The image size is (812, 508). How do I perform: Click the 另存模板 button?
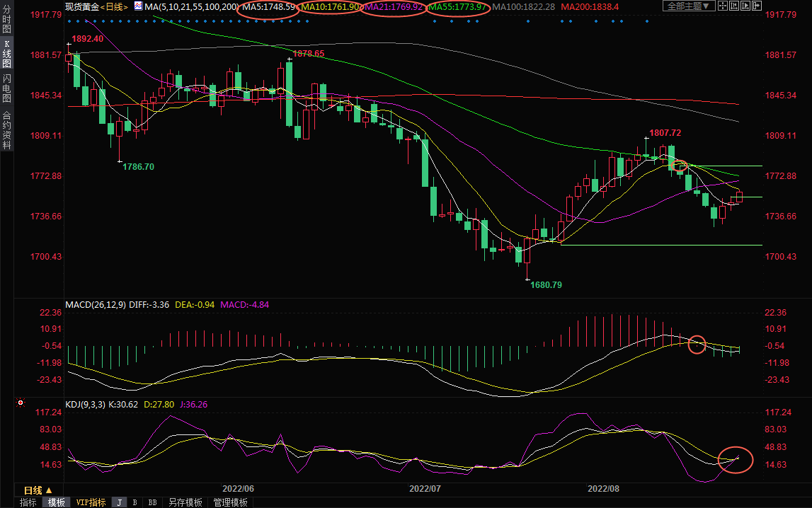click(x=185, y=502)
